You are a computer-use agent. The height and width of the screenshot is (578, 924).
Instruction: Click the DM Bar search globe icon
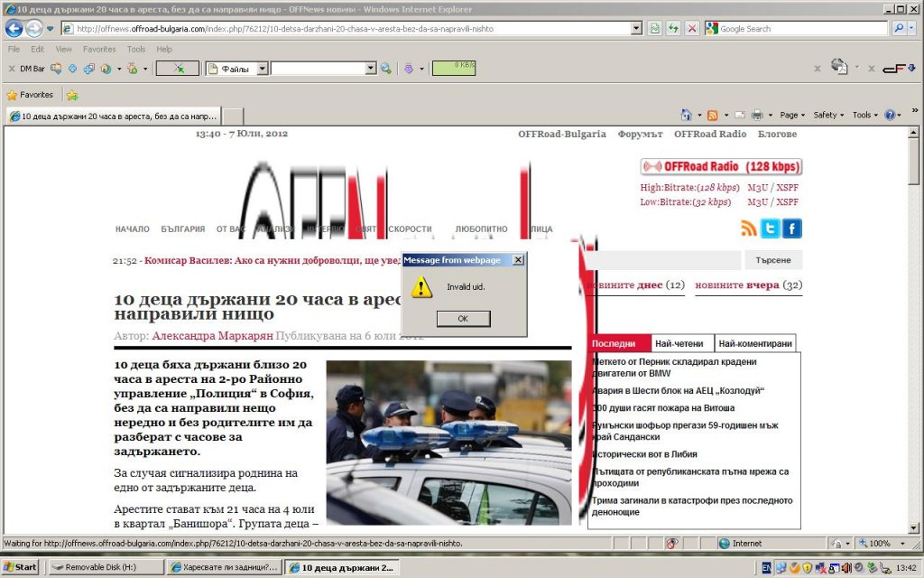[386, 69]
